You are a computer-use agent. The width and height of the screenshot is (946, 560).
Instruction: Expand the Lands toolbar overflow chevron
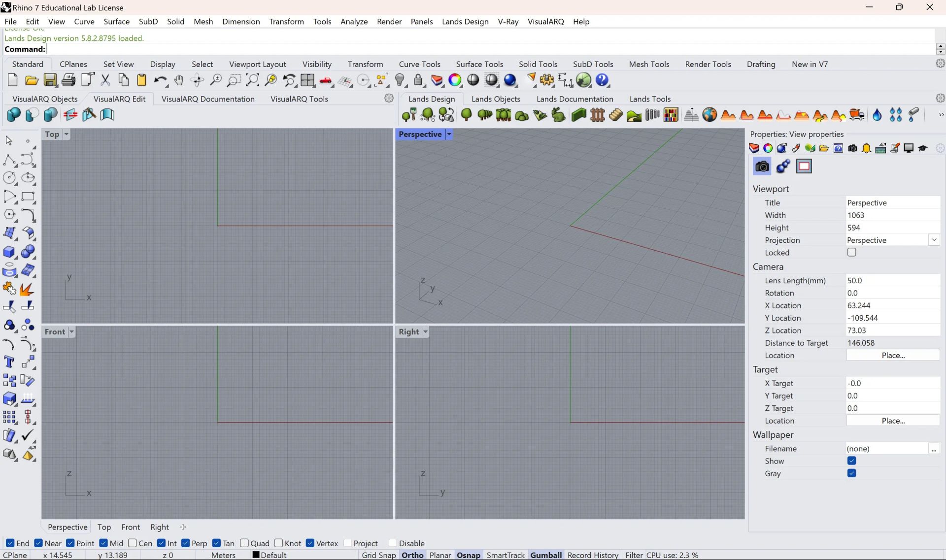[x=941, y=115]
